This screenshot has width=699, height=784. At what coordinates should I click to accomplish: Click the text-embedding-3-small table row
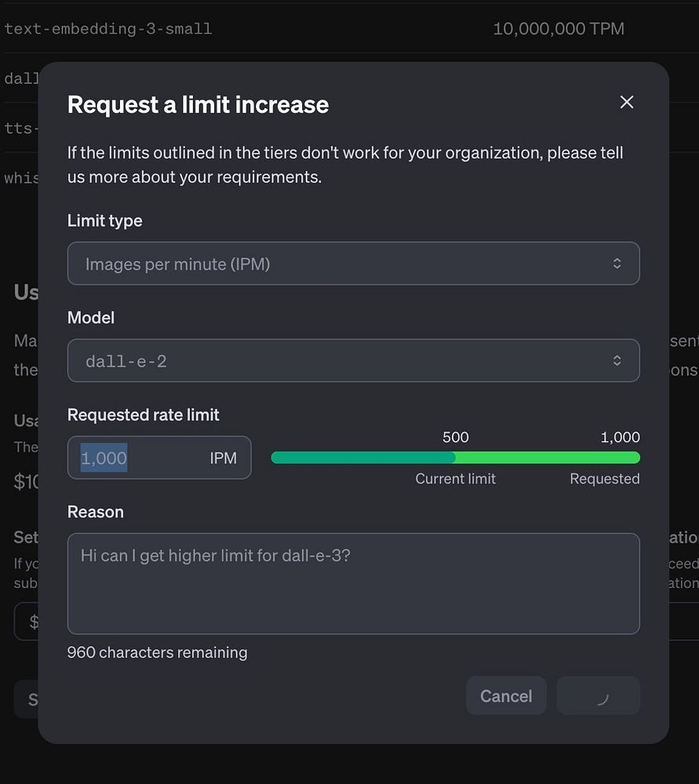(108, 29)
